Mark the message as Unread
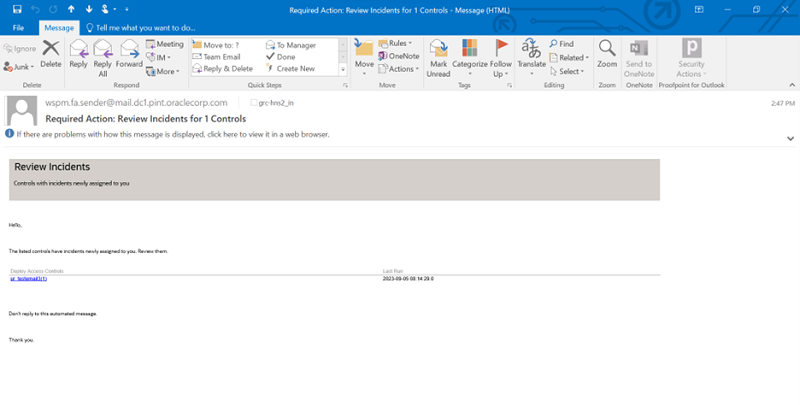Image resolution: width=800 pixels, height=405 pixels. pyautogui.click(x=438, y=58)
